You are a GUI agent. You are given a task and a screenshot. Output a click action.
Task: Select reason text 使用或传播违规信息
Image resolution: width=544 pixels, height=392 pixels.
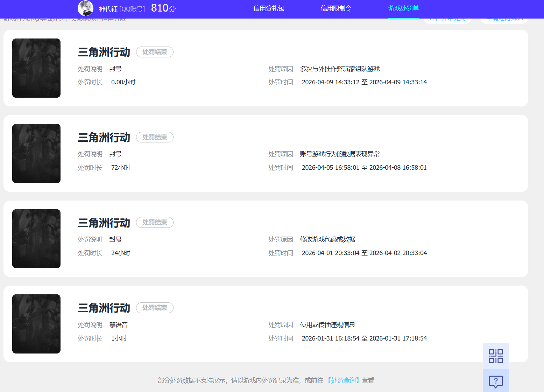coord(327,325)
